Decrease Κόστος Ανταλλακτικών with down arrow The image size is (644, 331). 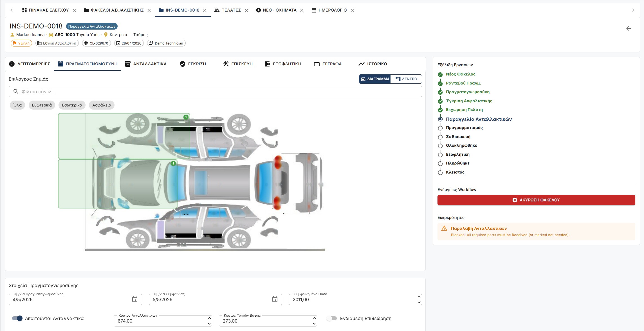[x=209, y=324]
